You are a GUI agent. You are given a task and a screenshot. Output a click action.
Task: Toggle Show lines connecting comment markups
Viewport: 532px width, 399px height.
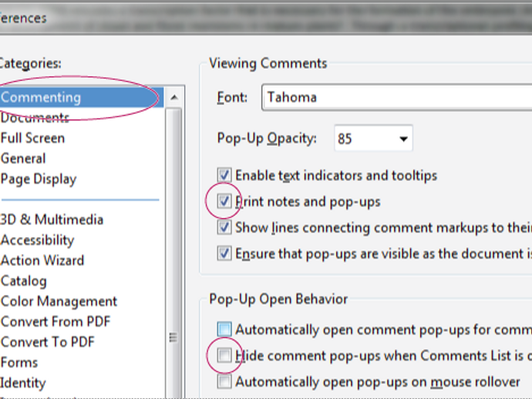[224, 227]
